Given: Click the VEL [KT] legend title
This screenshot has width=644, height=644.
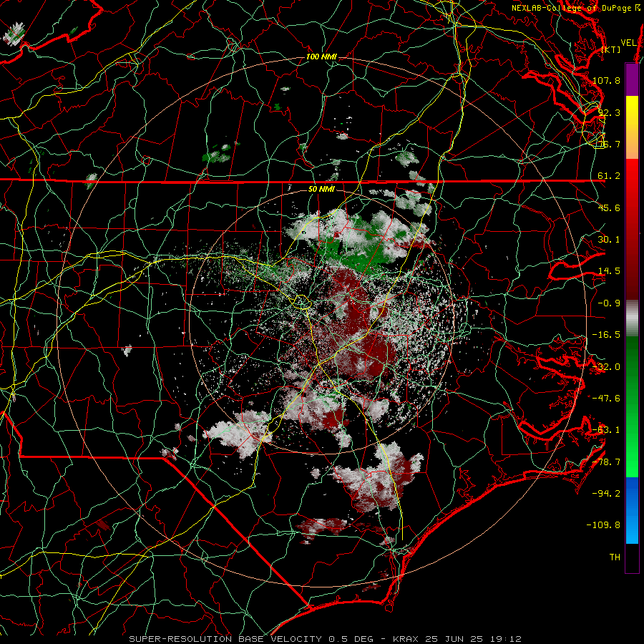Looking at the screenshot, I should pyautogui.click(x=618, y=46).
